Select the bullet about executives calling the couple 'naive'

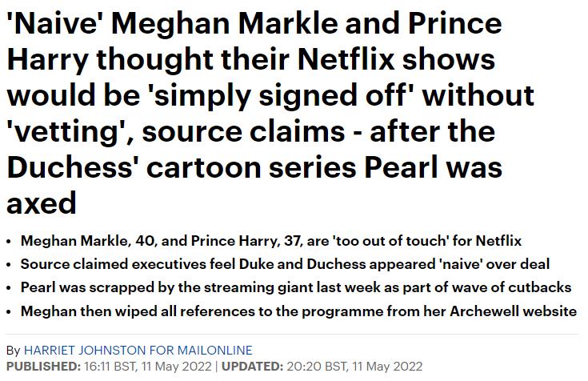285,264
